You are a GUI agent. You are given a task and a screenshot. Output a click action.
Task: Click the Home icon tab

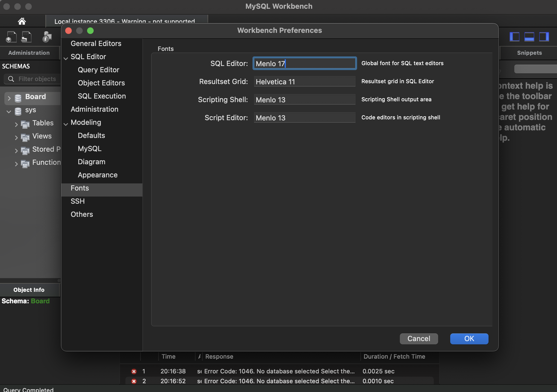coord(22,21)
